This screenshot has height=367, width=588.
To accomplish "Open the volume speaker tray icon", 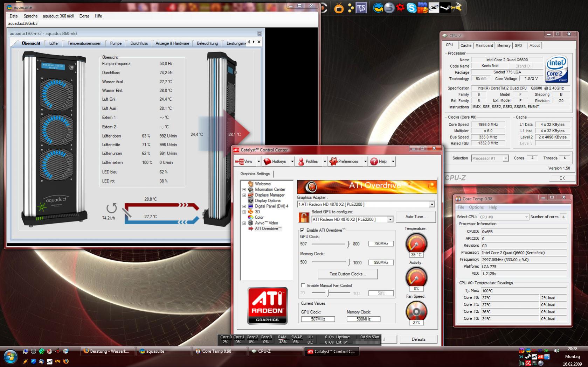I will (x=557, y=350).
